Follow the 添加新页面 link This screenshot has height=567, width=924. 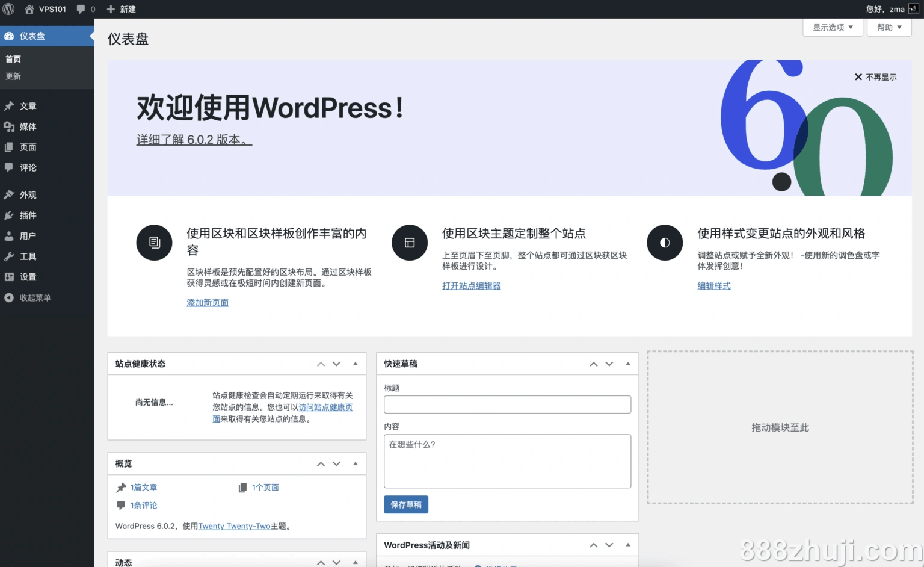point(208,303)
